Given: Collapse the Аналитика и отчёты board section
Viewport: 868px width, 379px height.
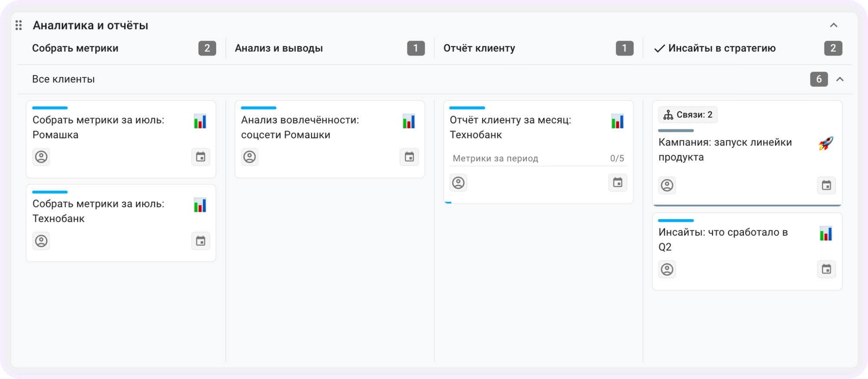Looking at the screenshot, I should click(834, 25).
